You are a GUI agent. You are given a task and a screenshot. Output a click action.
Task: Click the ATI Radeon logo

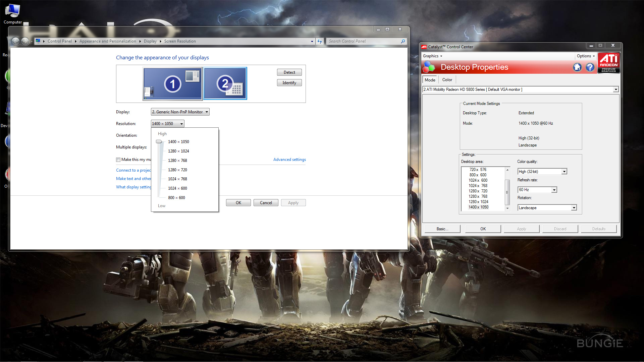[609, 63]
